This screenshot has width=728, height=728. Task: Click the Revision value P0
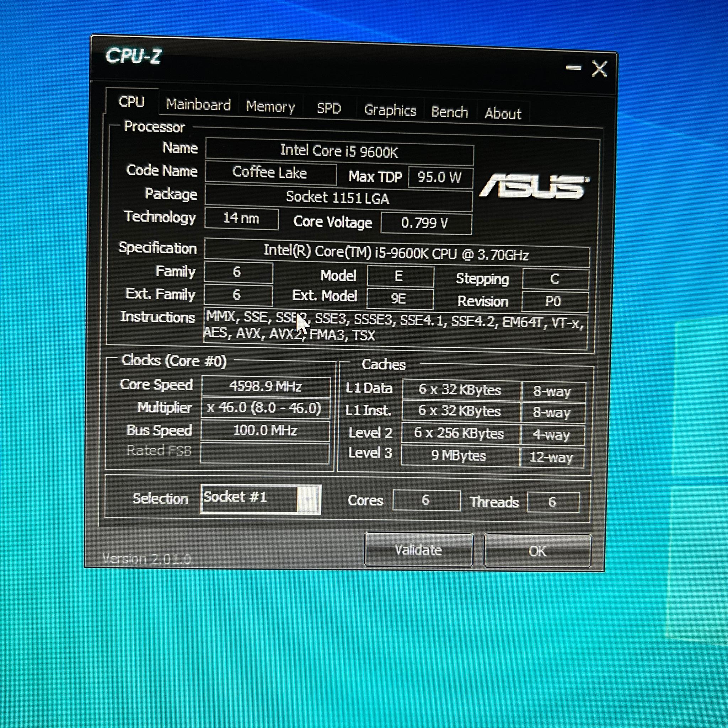[x=555, y=301]
